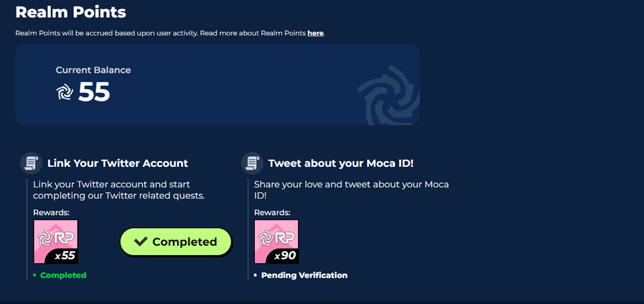The width and height of the screenshot is (644, 304).
Task: Click the balance number 55
Action: (x=94, y=92)
